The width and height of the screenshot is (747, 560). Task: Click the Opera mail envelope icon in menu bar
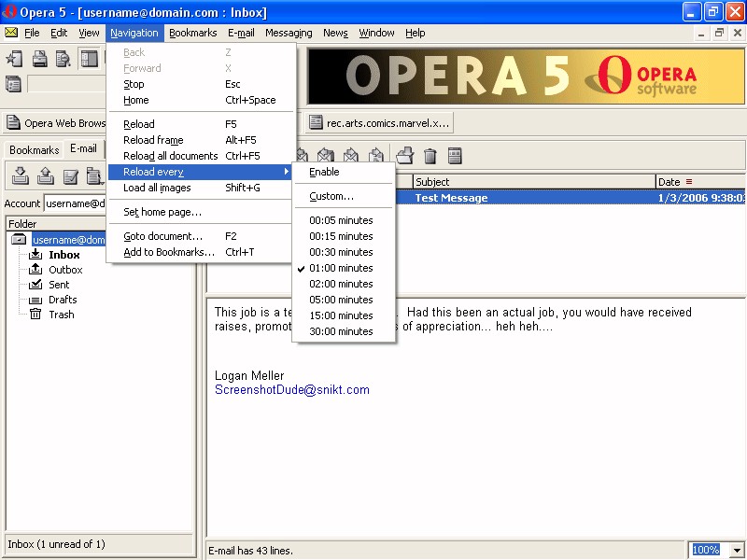coord(11,33)
